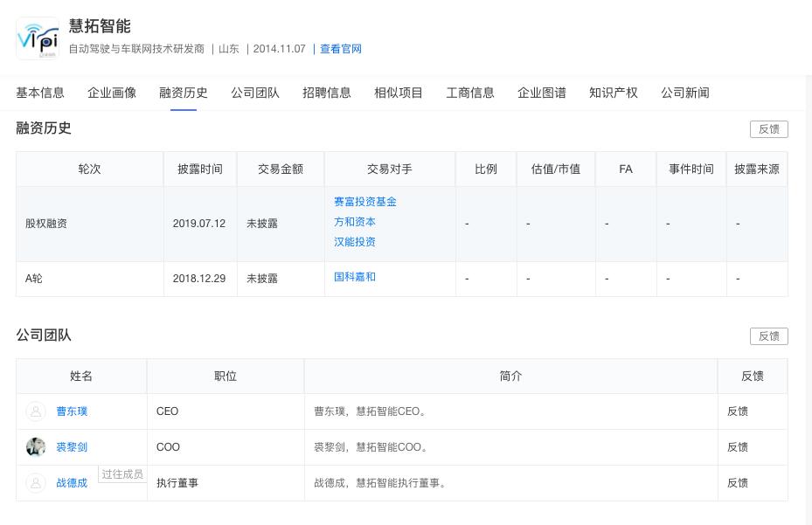The image size is (812, 525).
Task: Click the 自动驾驶与车联网技术研发商 description
Action: point(136,49)
